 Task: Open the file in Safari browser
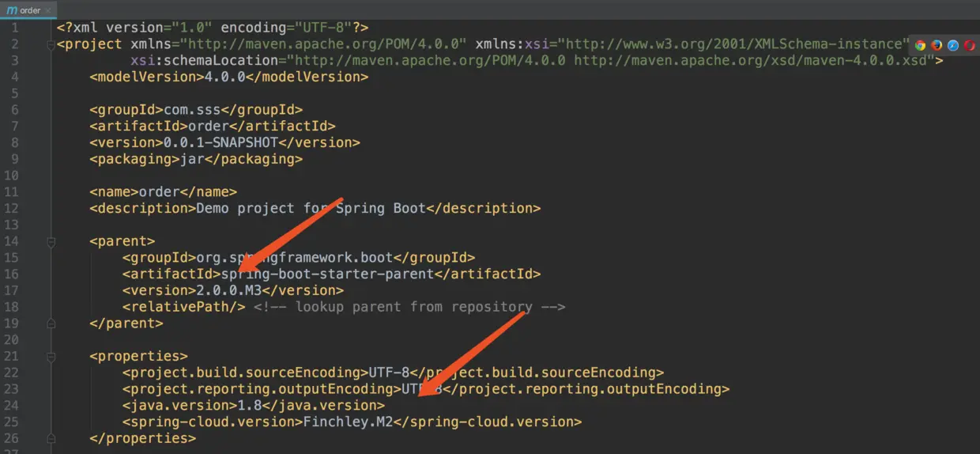pos(953,45)
